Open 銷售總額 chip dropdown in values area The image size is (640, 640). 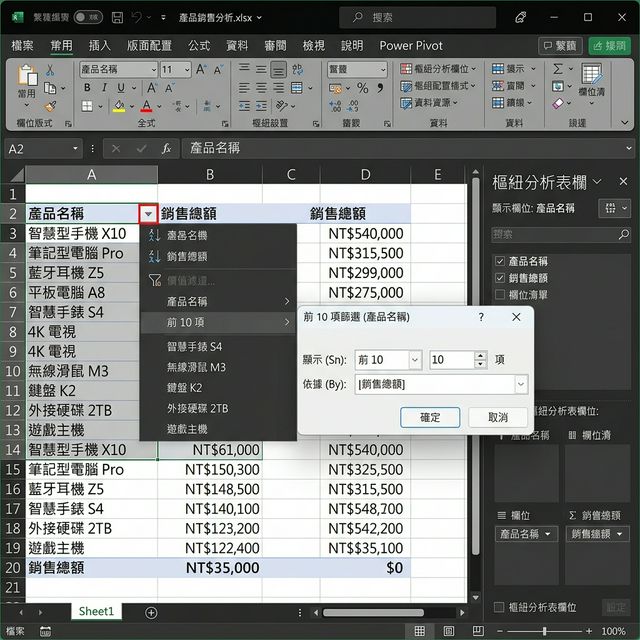pyautogui.click(x=619, y=534)
